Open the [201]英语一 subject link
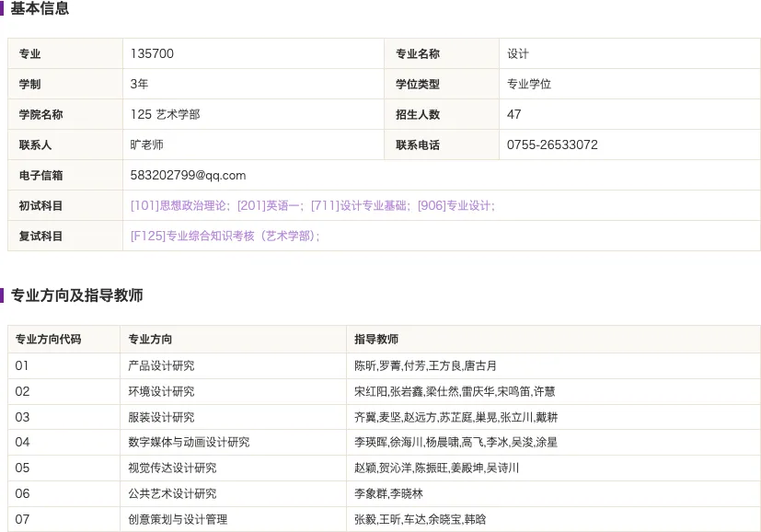Viewport: 761px width, 532px height. (x=271, y=206)
